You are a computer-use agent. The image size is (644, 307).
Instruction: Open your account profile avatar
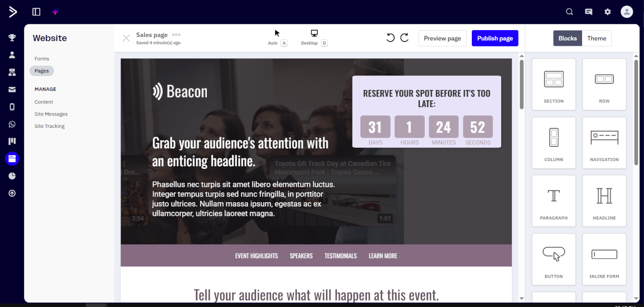click(x=626, y=12)
